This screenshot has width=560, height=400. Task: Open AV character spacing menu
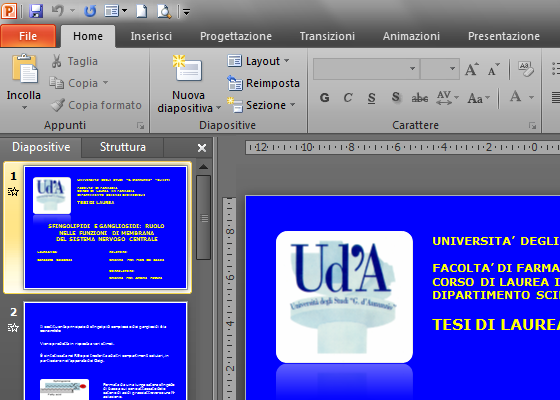point(447,98)
